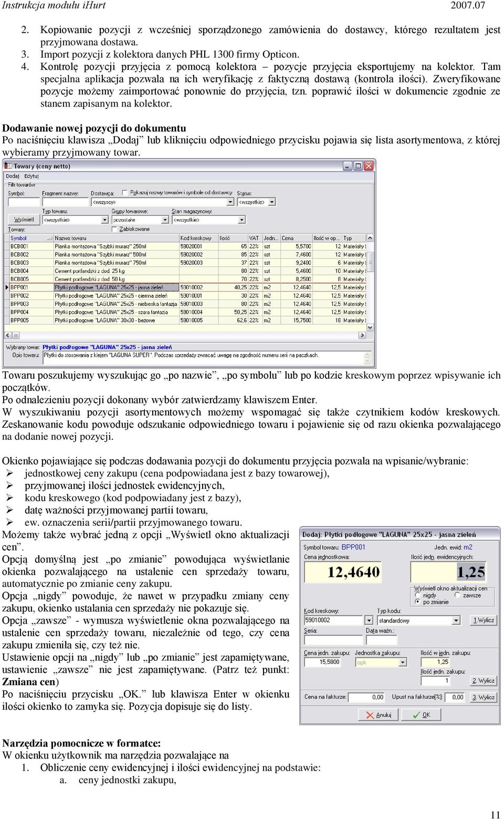Screen dimensions: 504x819
Task: Open the Dodaj menu in the Towary window
Action: click(13, 176)
